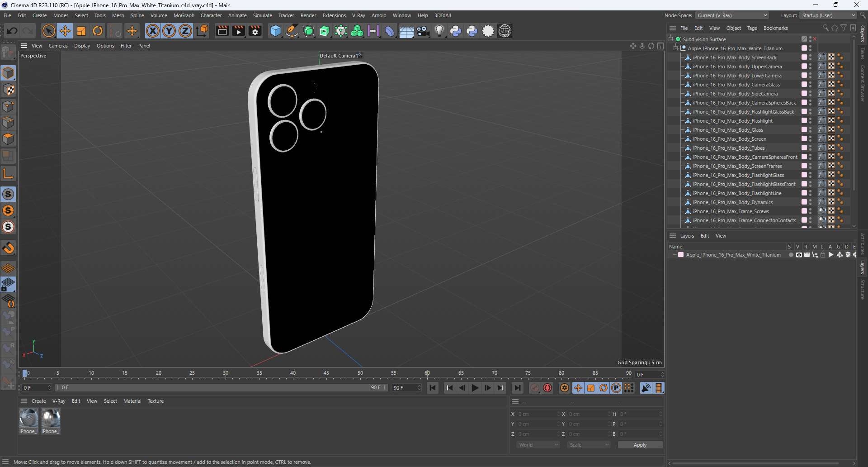This screenshot has width=868, height=467.
Task: Click the Floor grid object icon
Action: coord(406,31)
